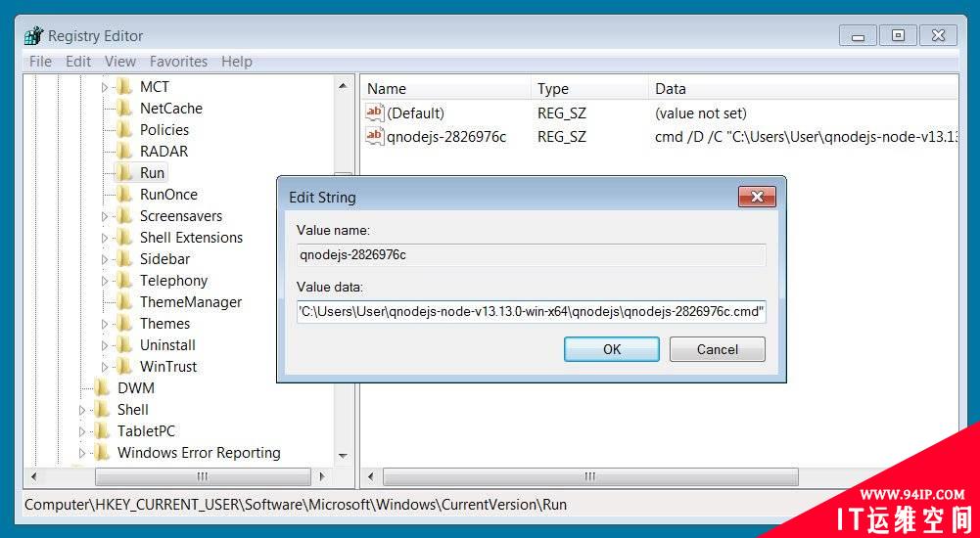Click the Registry Editor title bar icon
The image size is (980, 538).
coord(33,35)
